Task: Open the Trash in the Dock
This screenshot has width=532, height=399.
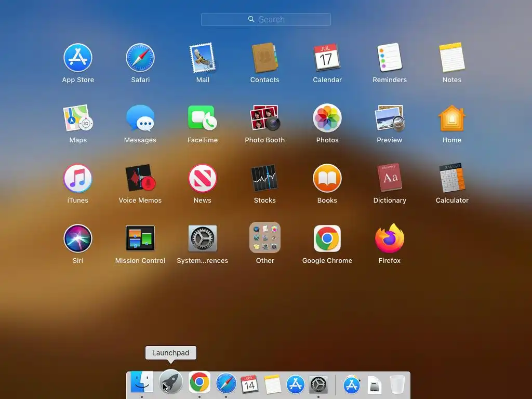Action: pyautogui.click(x=397, y=384)
